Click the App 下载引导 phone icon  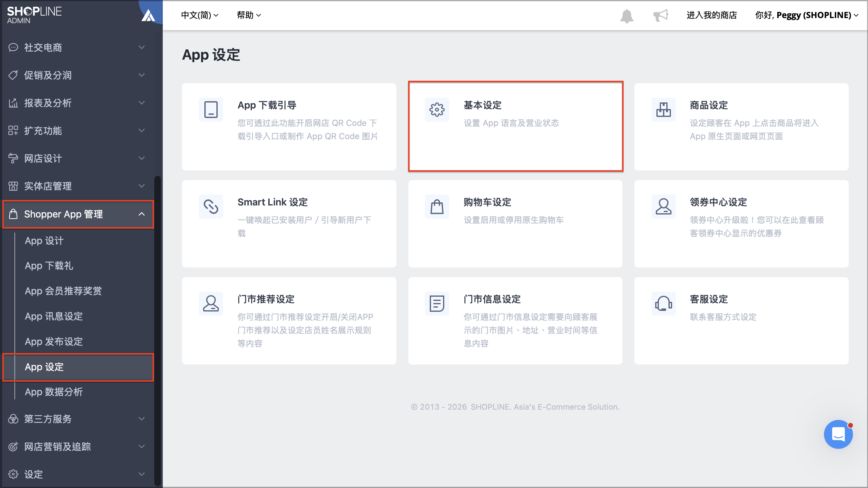(x=211, y=109)
